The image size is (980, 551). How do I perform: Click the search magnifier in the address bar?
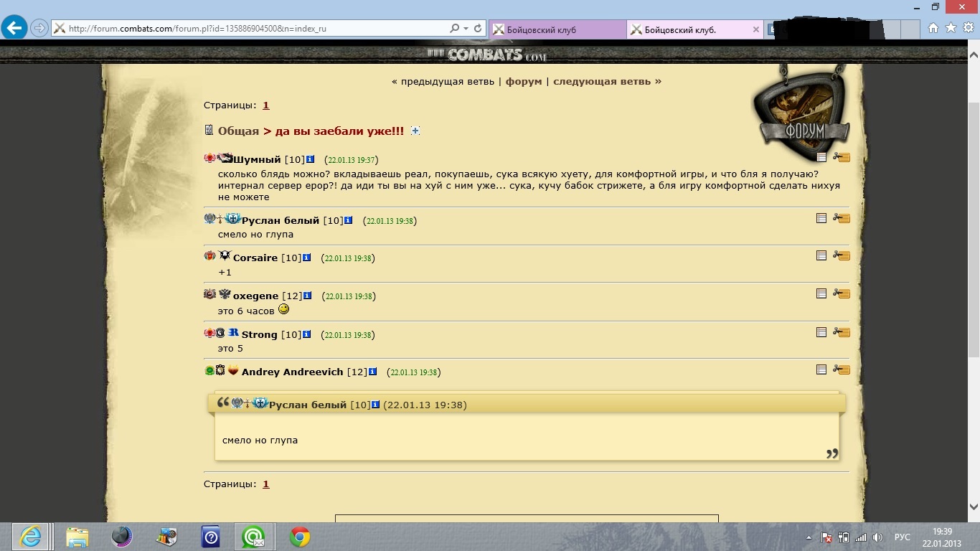tap(454, 29)
